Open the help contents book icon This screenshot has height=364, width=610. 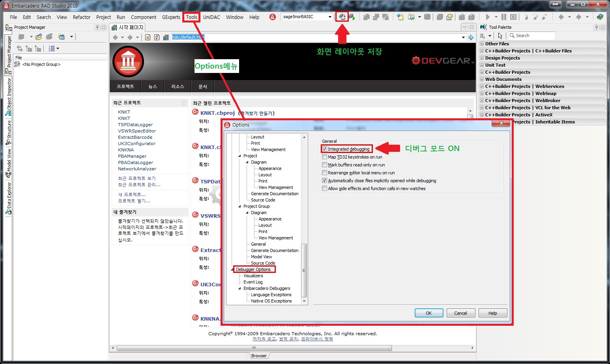(x=600, y=17)
